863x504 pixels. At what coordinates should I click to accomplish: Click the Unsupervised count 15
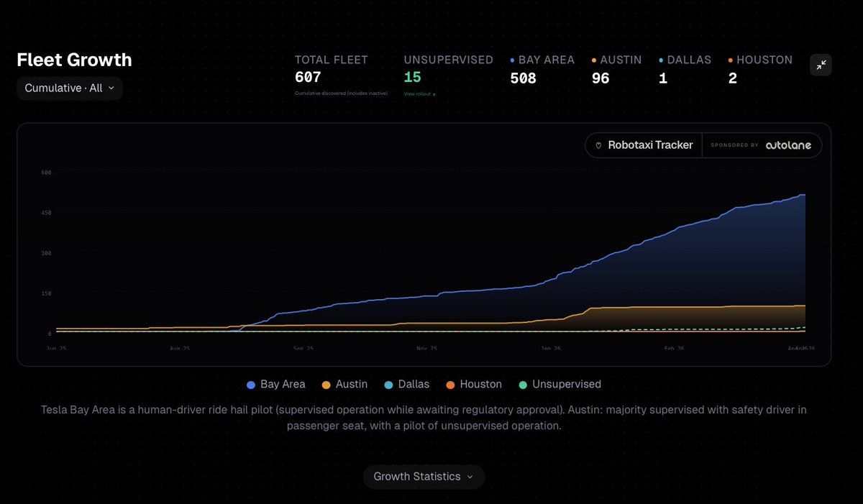tap(412, 77)
